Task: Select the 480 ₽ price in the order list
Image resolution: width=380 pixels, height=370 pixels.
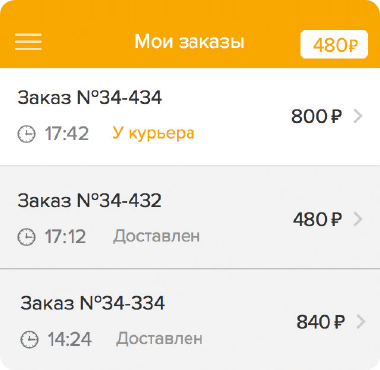Action: 318,219
